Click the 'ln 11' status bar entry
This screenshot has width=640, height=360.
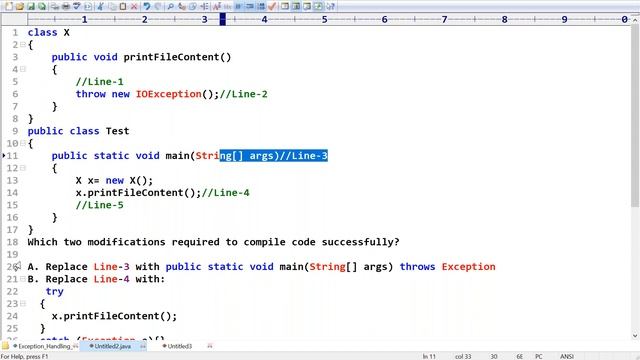(x=429, y=356)
